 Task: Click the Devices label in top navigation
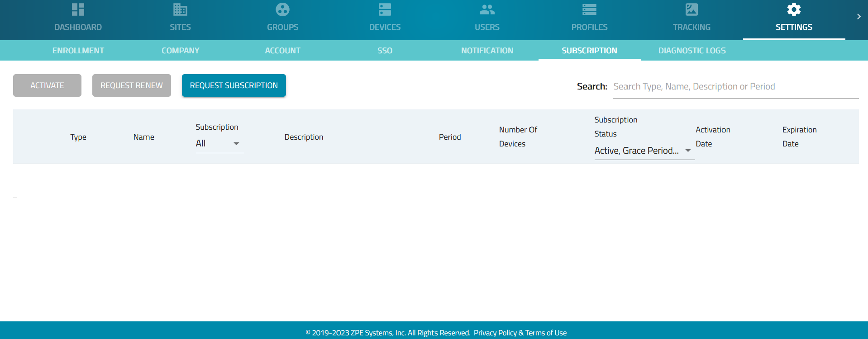[385, 27]
